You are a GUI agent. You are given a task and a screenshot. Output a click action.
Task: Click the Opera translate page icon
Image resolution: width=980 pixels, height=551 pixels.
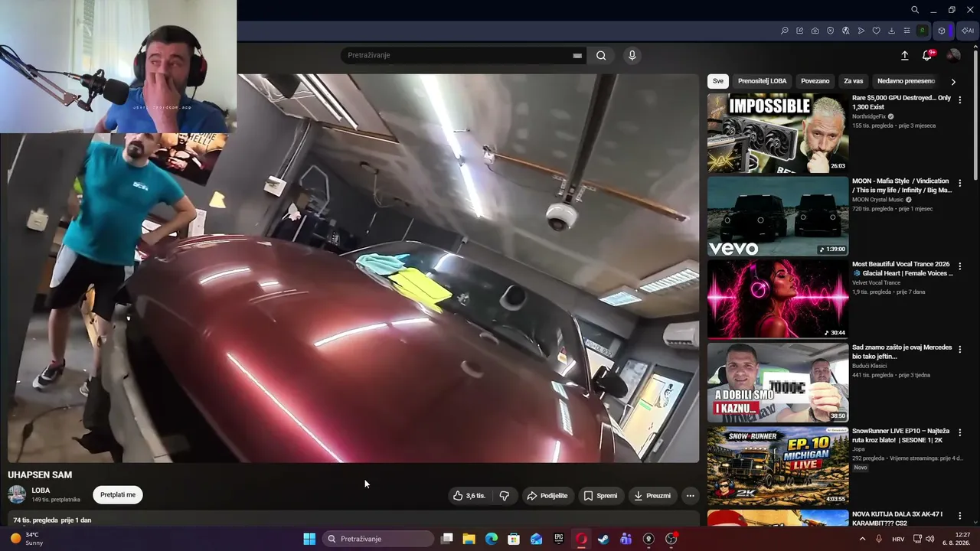coord(846,31)
